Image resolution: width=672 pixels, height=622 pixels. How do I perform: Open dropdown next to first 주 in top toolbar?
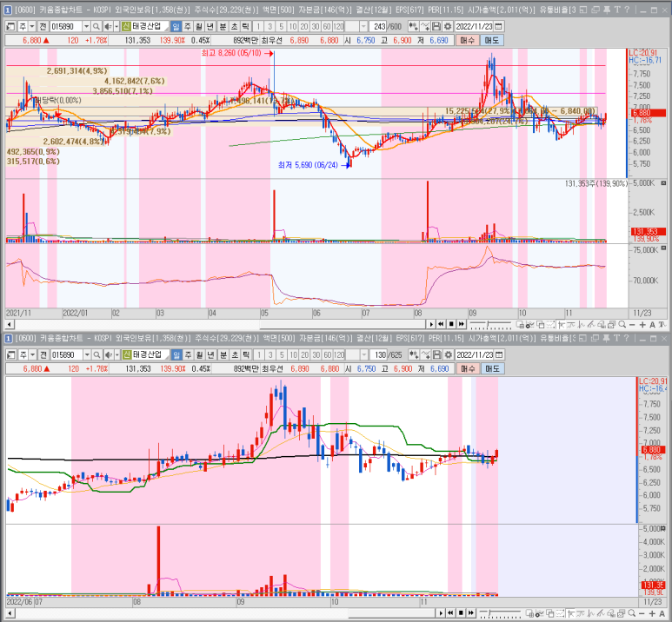click(x=32, y=27)
